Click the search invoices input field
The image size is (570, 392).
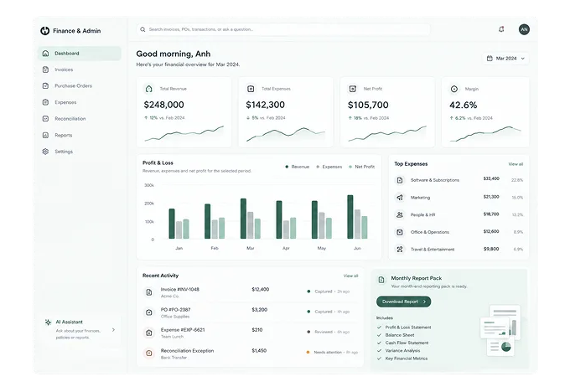pos(283,29)
